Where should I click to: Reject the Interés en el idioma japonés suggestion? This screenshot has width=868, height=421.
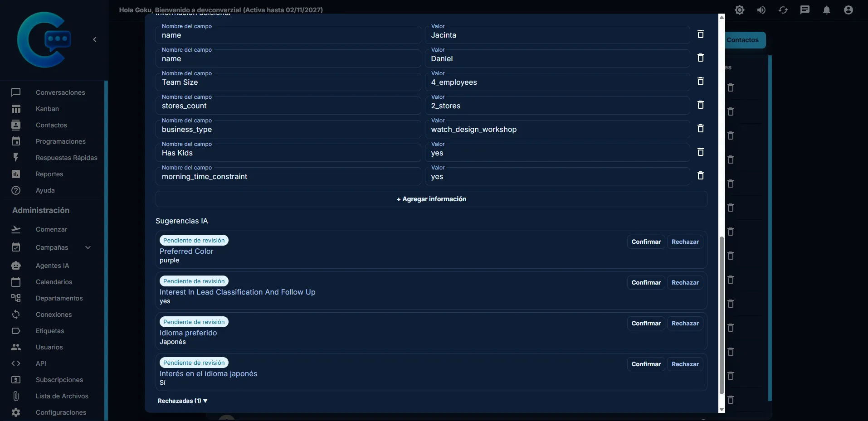click(685, 364)
